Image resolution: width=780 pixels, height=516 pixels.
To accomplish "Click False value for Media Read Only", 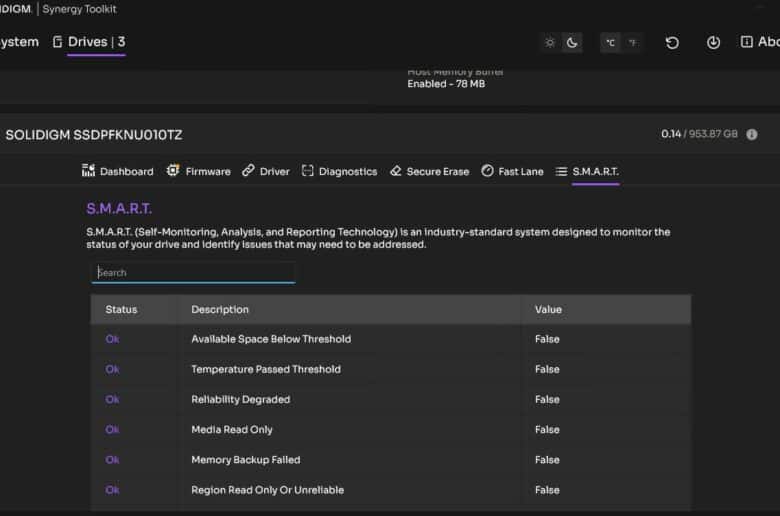I will tap(547, 429).
